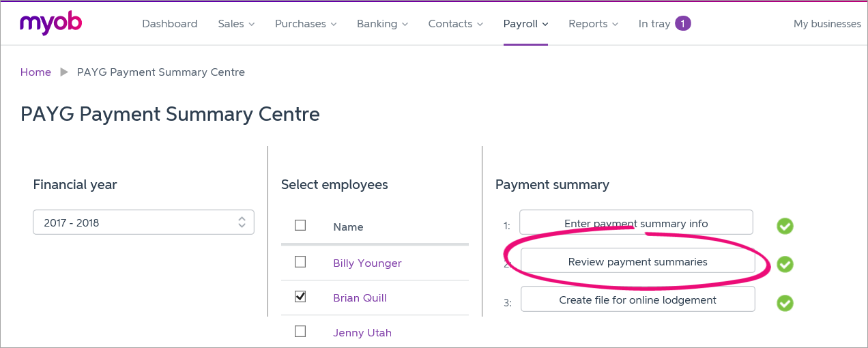
Task: Click Review payment summaries button
Action: 637,261
